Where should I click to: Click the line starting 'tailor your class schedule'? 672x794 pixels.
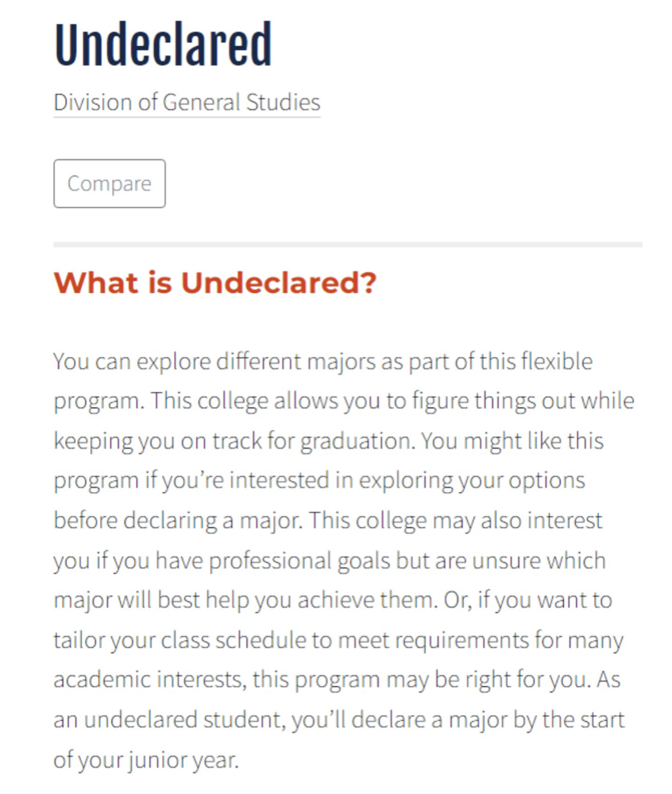coord(339,641)
